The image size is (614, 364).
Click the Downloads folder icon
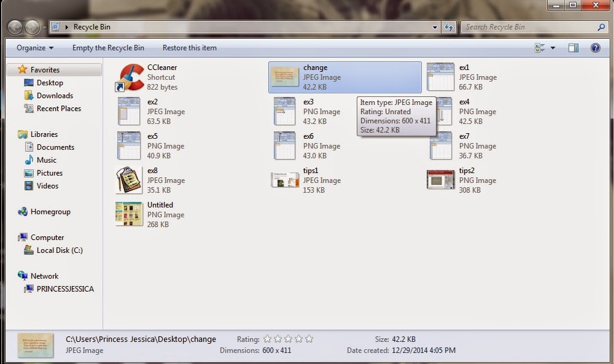click(29, 96)
